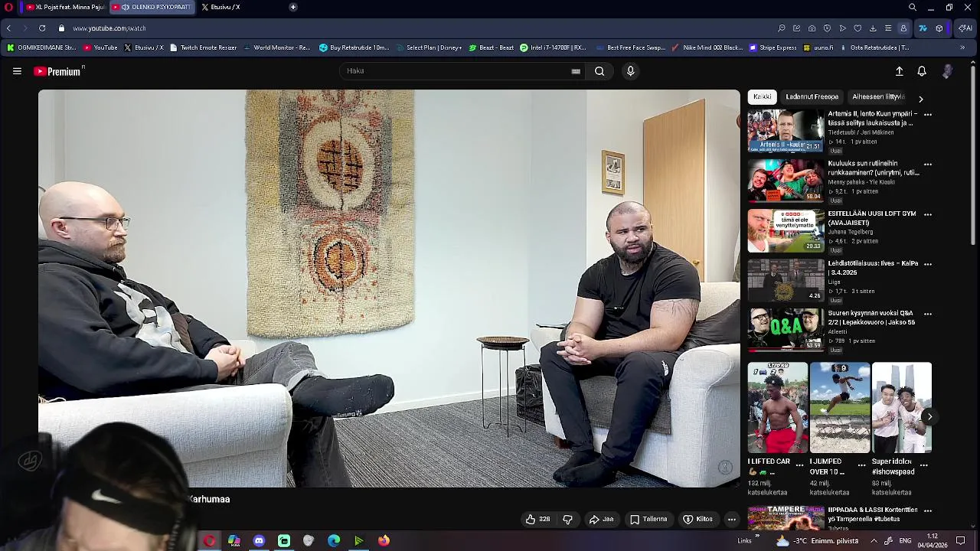This screenshot has height=551, width=980.
Task: Open the Stripe Express bookmark
Action: [x=773, y=47]
